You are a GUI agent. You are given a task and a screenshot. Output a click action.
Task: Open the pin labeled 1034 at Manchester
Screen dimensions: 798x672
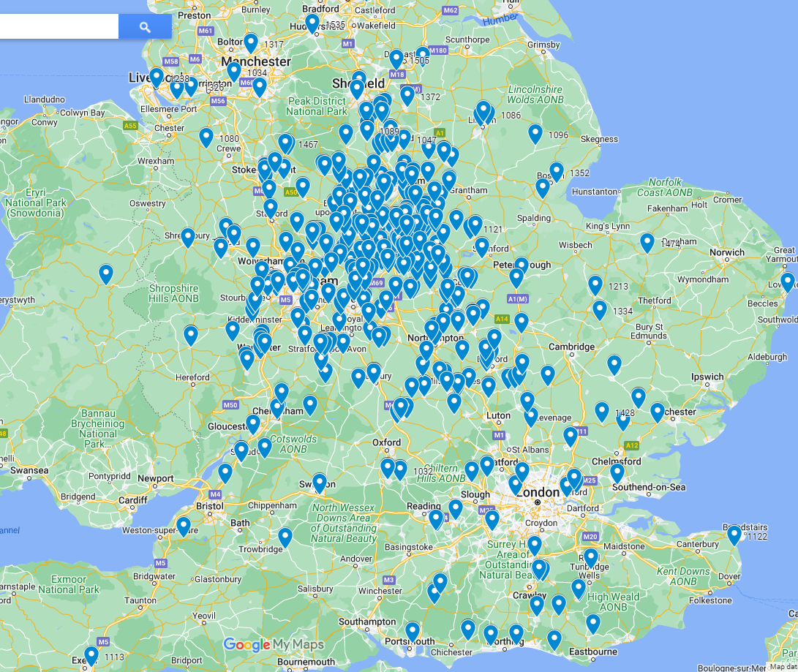pos(234,72)
